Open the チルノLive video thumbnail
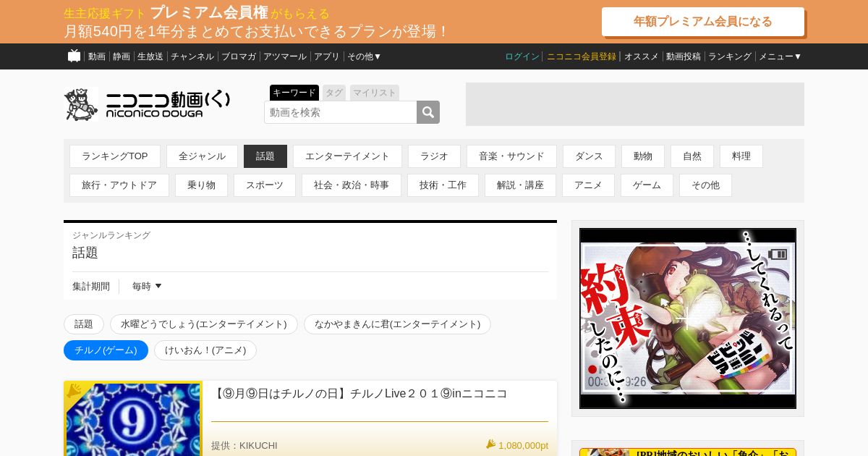The height and width of the screenshot is (456, 868). tap(133, 419)
